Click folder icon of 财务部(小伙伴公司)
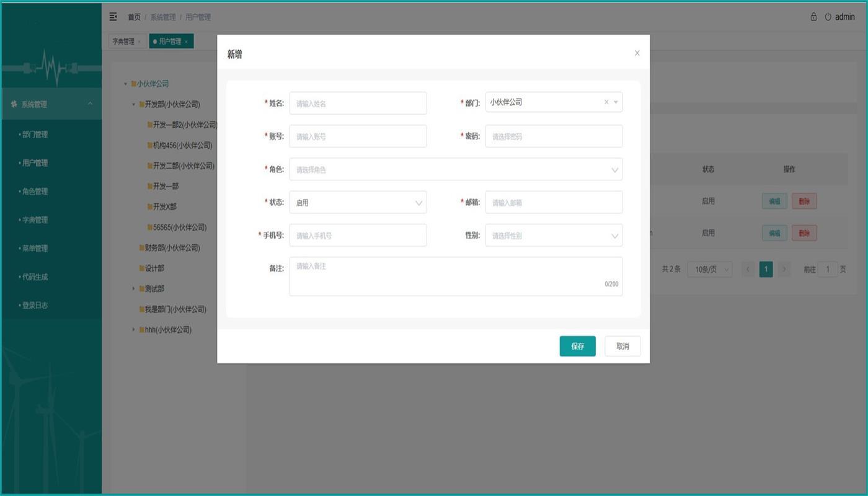868x496 pixels. click(x=141, y=248)
